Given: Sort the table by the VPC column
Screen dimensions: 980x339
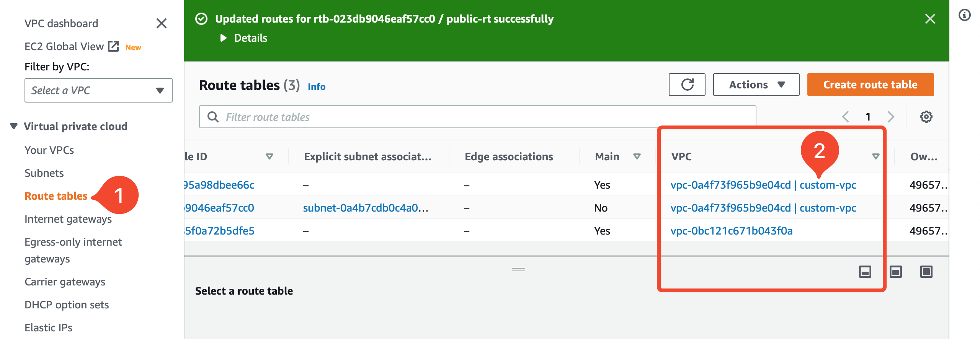Looking at the screenshot, I should [875, 156].
